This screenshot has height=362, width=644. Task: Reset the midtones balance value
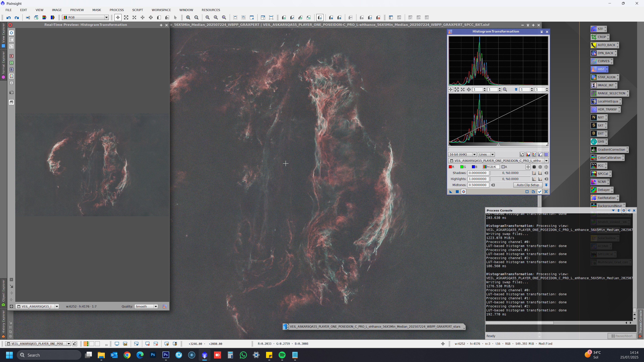click(493, 185)
